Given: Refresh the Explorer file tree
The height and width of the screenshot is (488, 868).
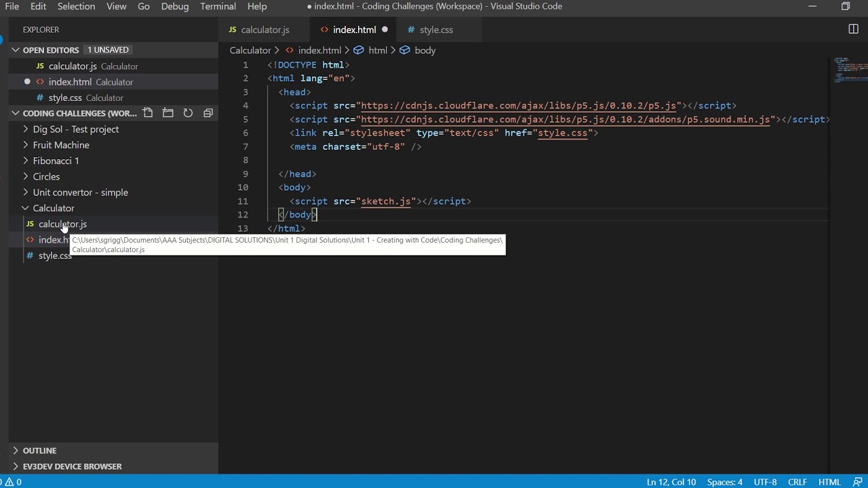Looking at the screenshot, I should [x=188, y=113].
